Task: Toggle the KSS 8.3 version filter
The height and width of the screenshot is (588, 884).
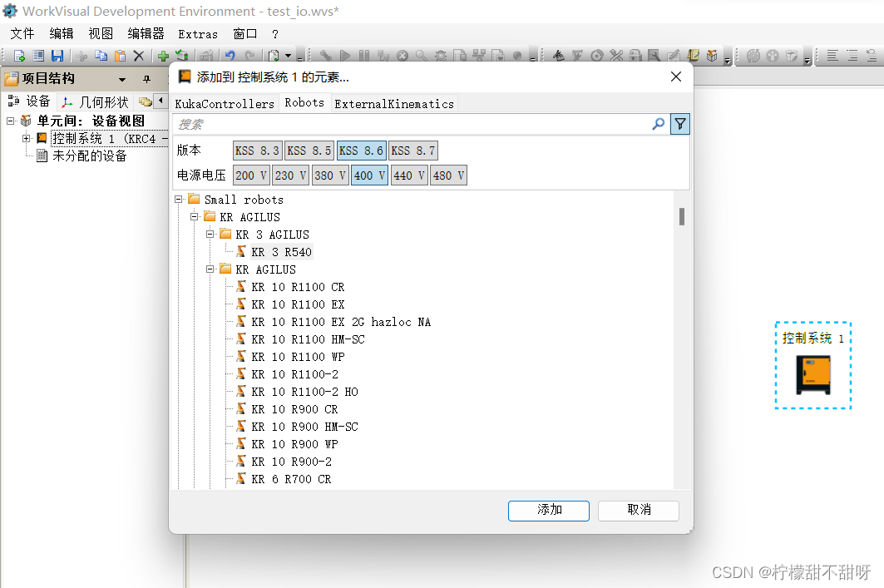Action: point(257,151)
